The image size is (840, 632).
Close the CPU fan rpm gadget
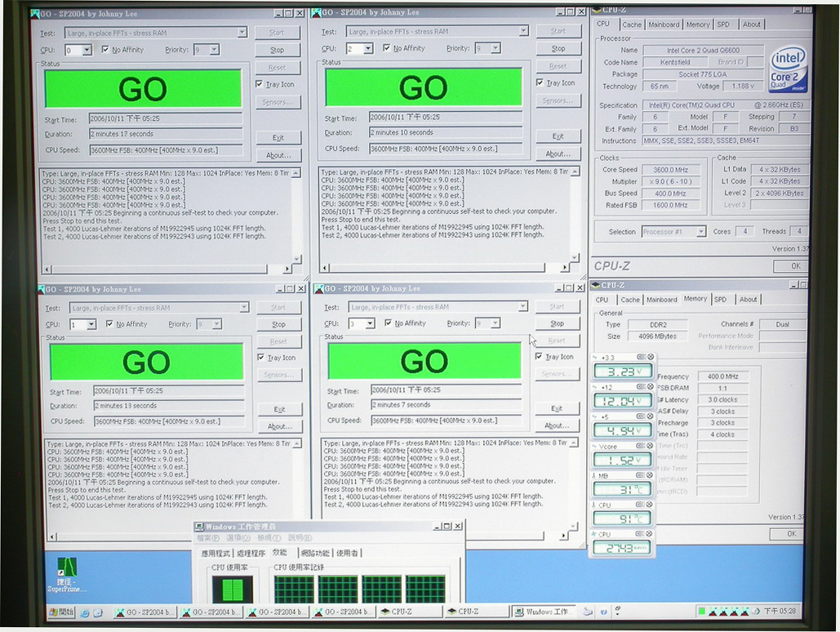pos(651,534)
